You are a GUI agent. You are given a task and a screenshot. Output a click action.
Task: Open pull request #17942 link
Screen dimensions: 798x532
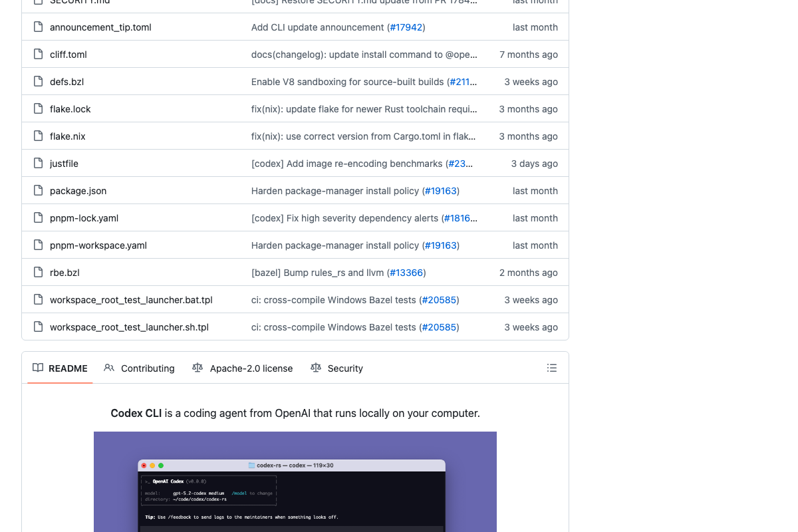pyautogui.click(x=406, y=27)
